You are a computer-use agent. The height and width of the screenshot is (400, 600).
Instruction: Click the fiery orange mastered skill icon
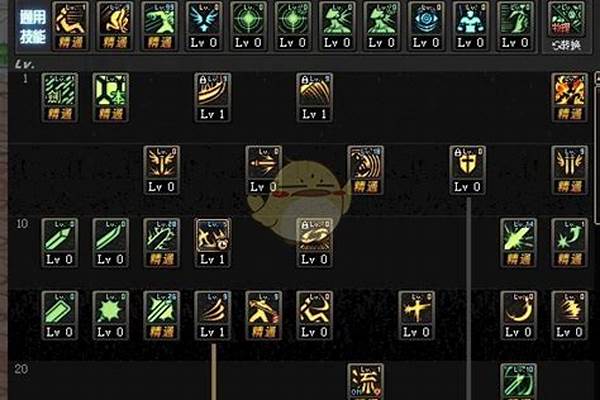point(569,97)
